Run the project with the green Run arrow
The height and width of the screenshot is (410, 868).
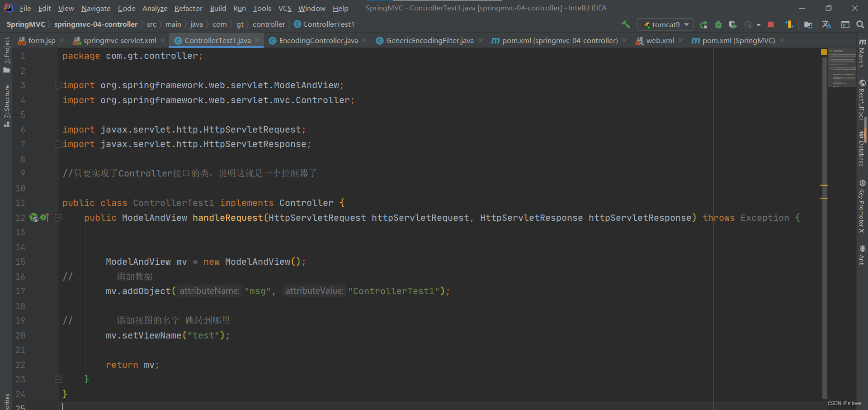(704, 24)
